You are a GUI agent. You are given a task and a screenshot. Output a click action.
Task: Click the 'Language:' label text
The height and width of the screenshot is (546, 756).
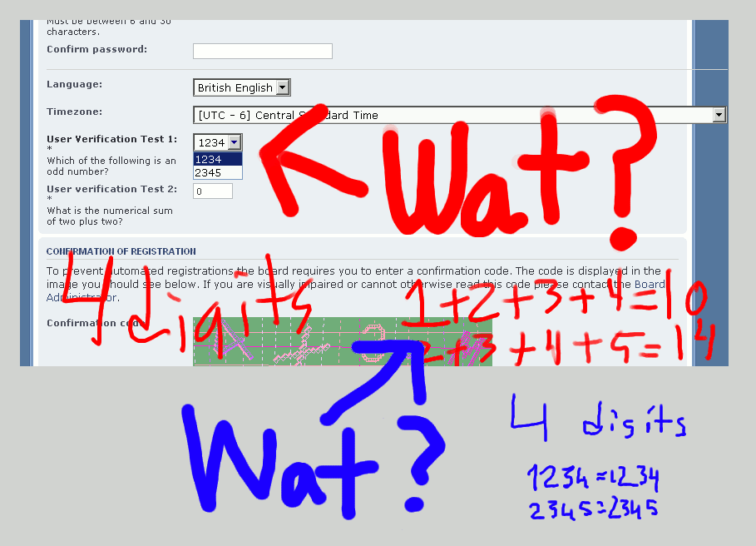[x=75, y=85]
